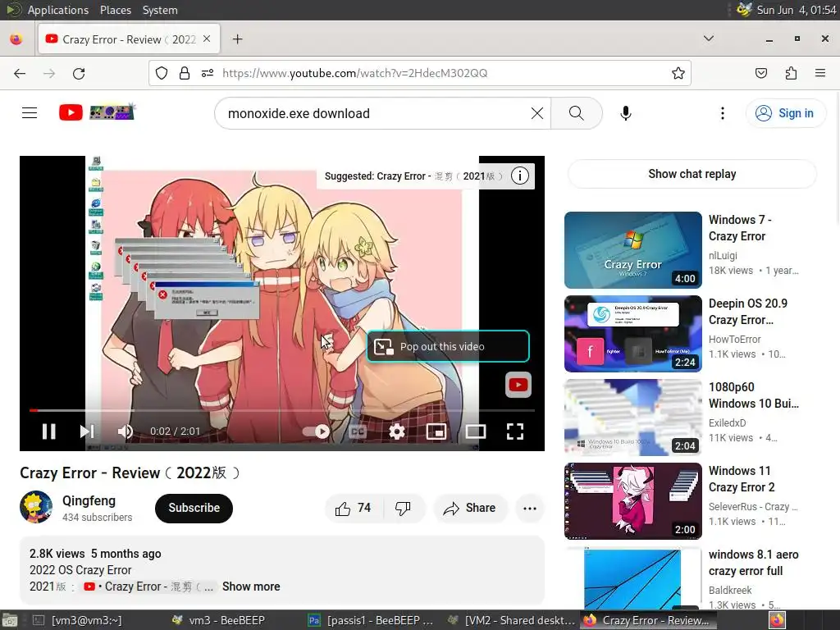Close the Crazy Error tab

[x=207, y=39]
